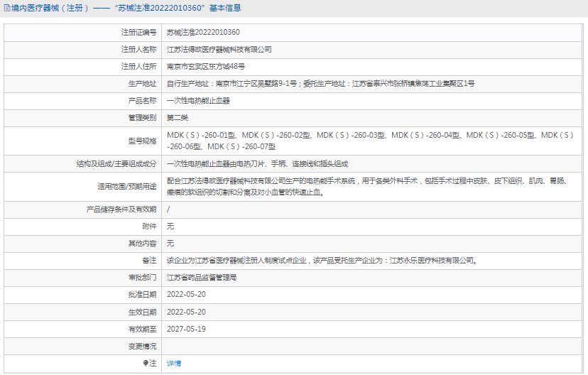Click the 批准日期 label cell
Viewport: 588px width, 375px height.
(x=83, y=295)
